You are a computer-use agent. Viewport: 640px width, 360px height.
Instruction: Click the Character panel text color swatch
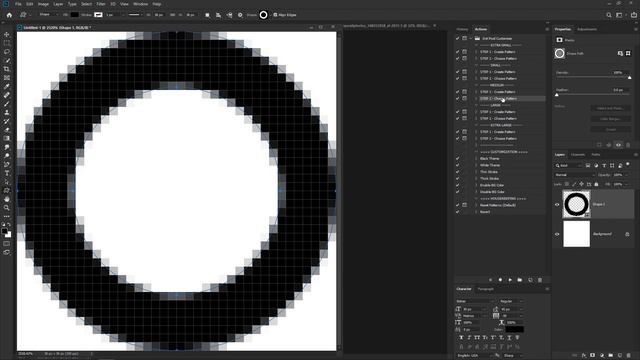click(514, 329)
